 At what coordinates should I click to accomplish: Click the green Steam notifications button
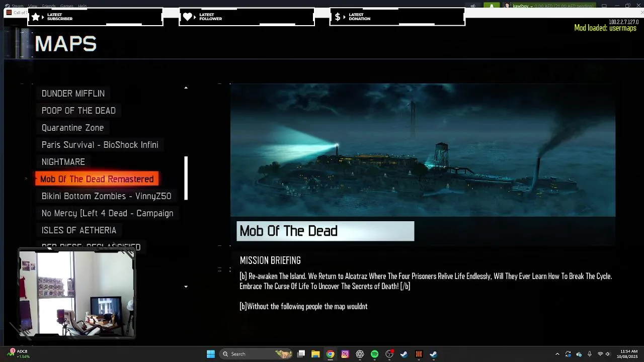pos(492,6)
